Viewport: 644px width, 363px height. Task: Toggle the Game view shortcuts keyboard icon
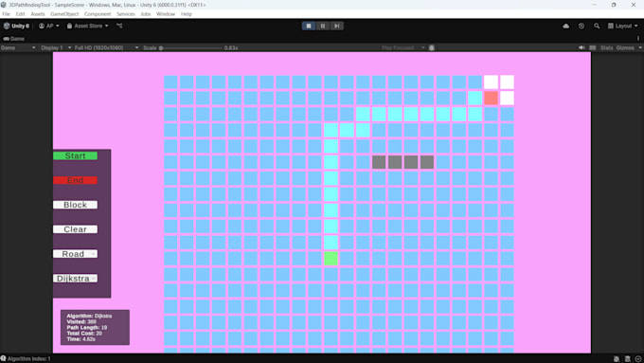592,48
